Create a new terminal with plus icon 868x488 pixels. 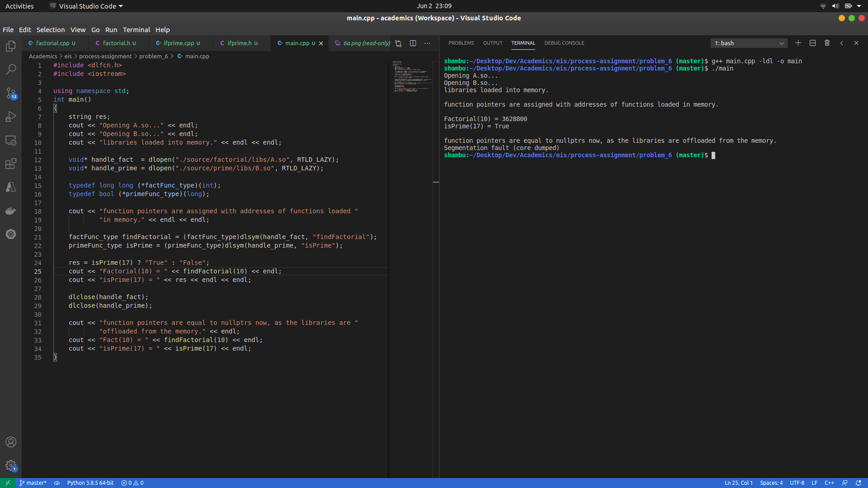(x=798, y=43)
